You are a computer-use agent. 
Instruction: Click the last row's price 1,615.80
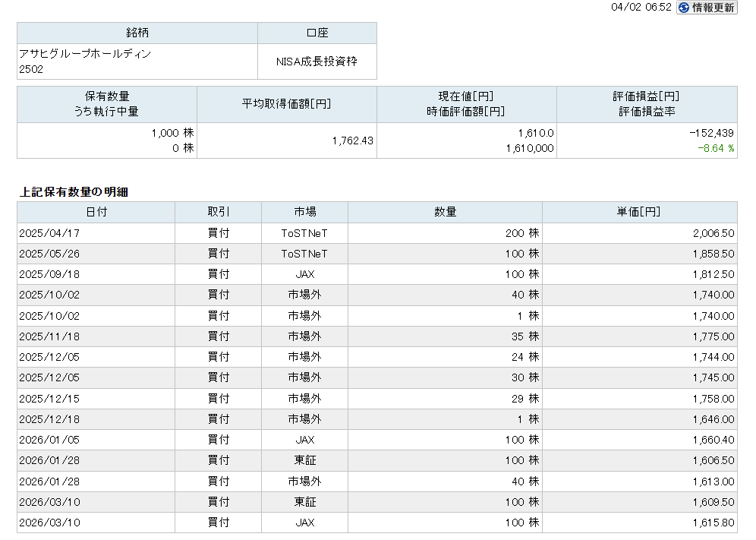click(713, 523)
